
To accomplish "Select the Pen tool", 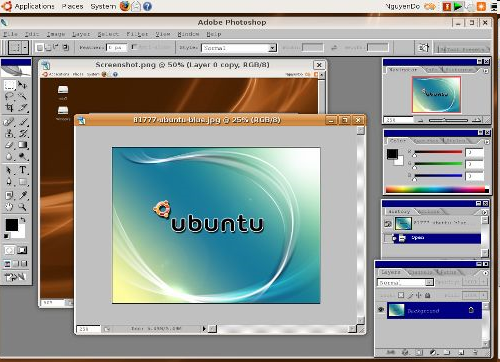I will point(9,182).
